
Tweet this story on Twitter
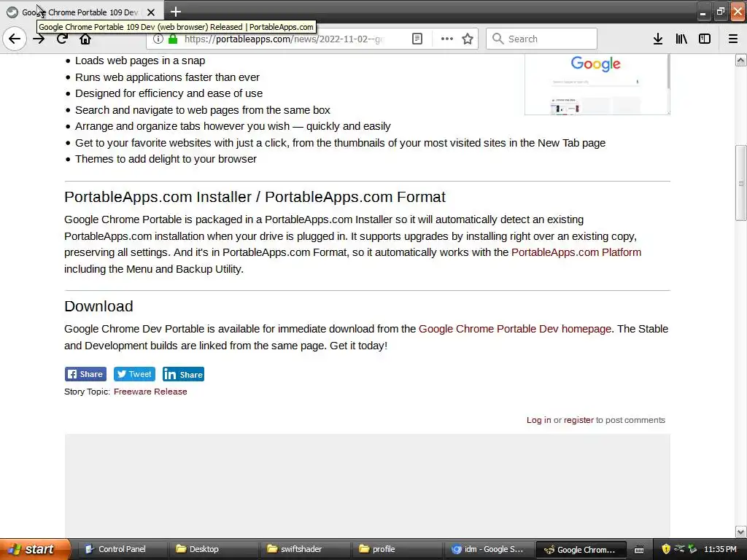point(135,374)
